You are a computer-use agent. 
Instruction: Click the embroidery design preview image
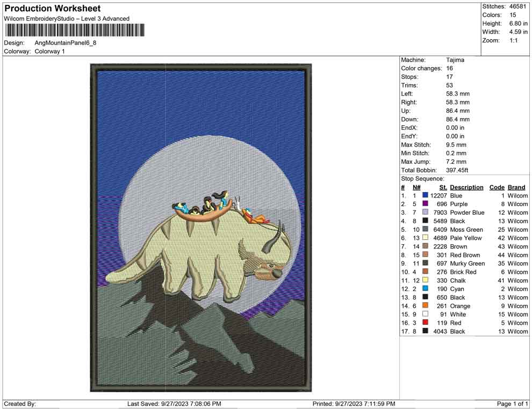click(x=201, y=228)
